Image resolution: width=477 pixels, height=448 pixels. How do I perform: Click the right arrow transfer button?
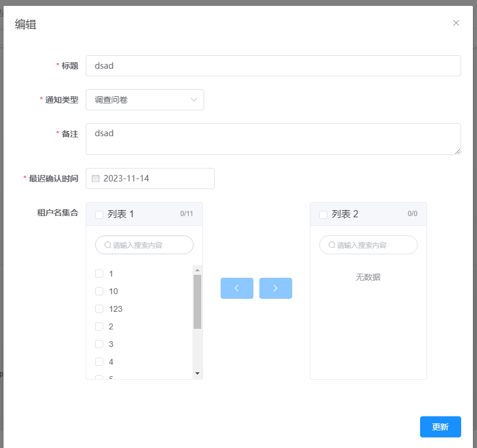(275, 288)
